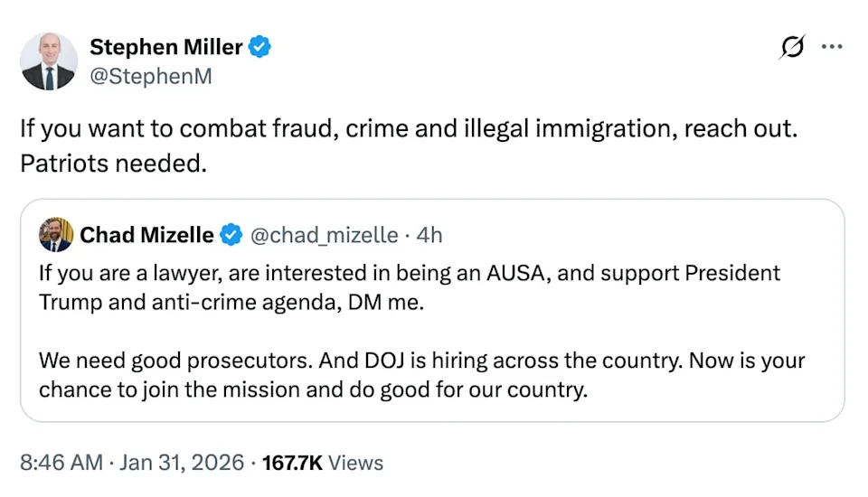Click Stephen Miller's blue verified badge
Viewport: 868px width, 497px height.
click(260, 47)
